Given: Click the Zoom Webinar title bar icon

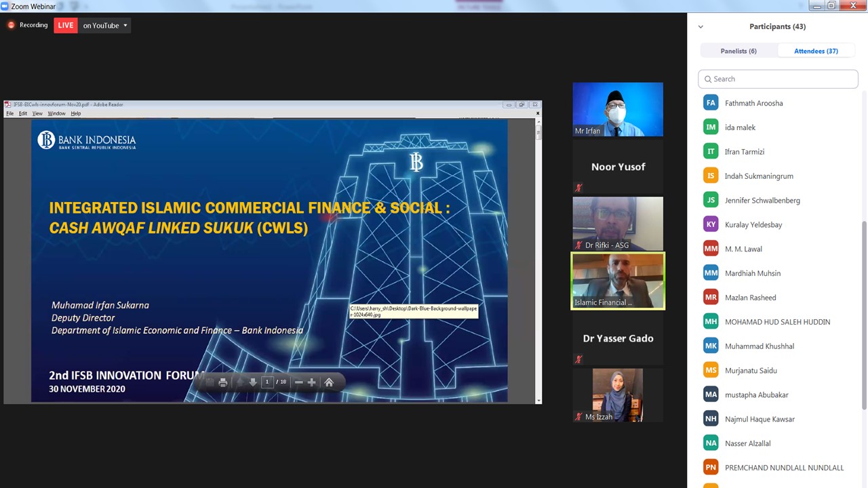Looking at the screenshot, I should [x=5, y=6].
